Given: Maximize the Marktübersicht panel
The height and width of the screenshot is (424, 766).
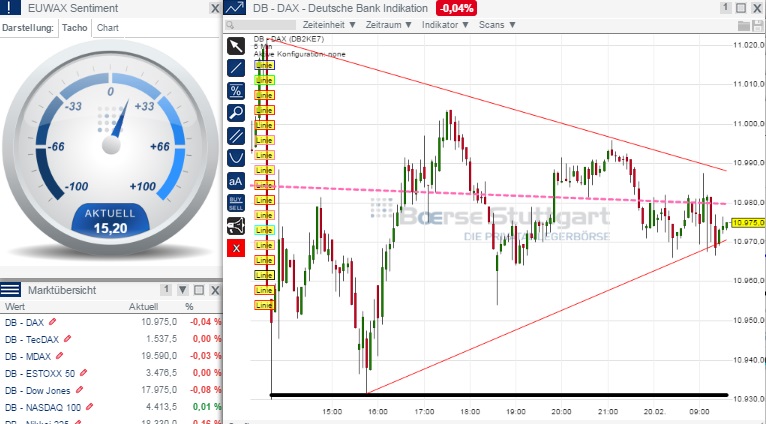Looking at the screenshot, I should point(199,290).
